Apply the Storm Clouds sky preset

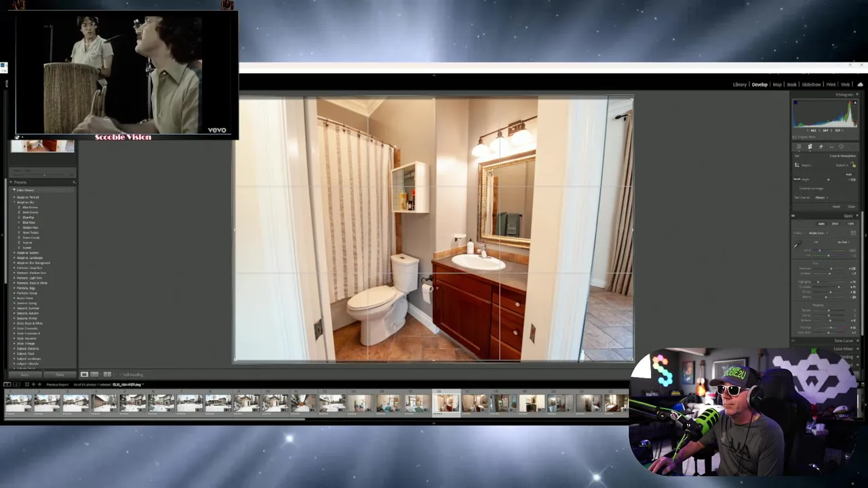[31, 237]
